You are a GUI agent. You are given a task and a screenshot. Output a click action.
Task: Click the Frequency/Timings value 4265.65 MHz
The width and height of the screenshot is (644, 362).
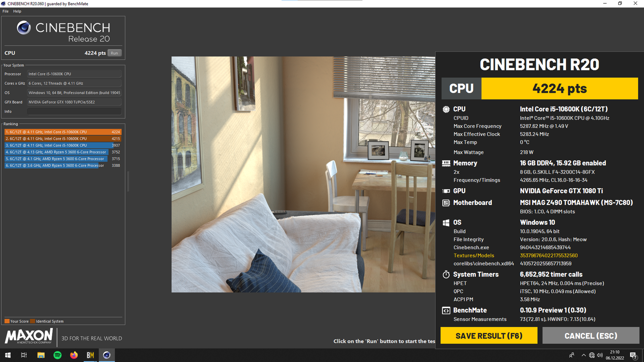[553, 180]
